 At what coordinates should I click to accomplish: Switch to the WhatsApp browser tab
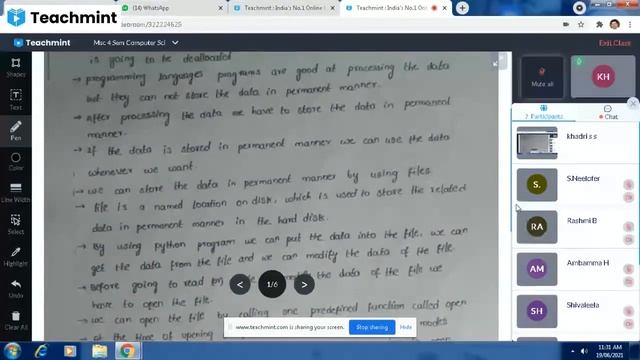[173, 8]
